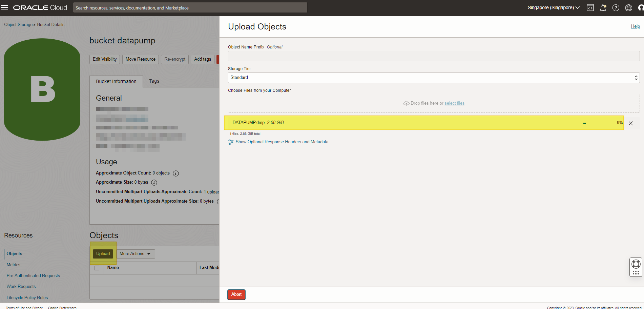Screen dimensions: 644x309
Task: Open the user profile icon
Action: tap(641, 8)
